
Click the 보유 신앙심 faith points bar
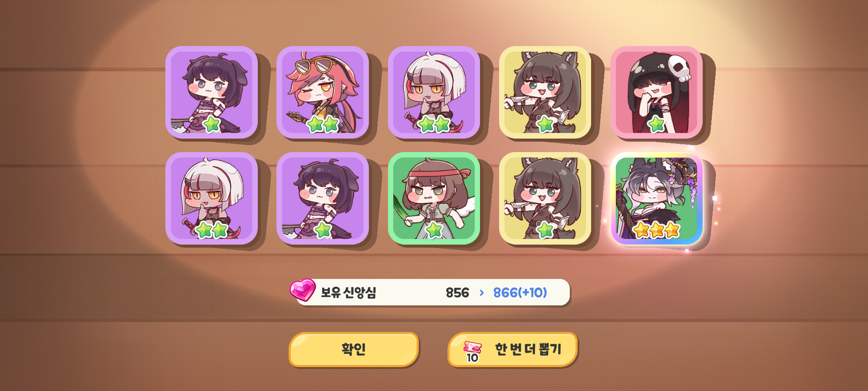(x=432, y=292)
